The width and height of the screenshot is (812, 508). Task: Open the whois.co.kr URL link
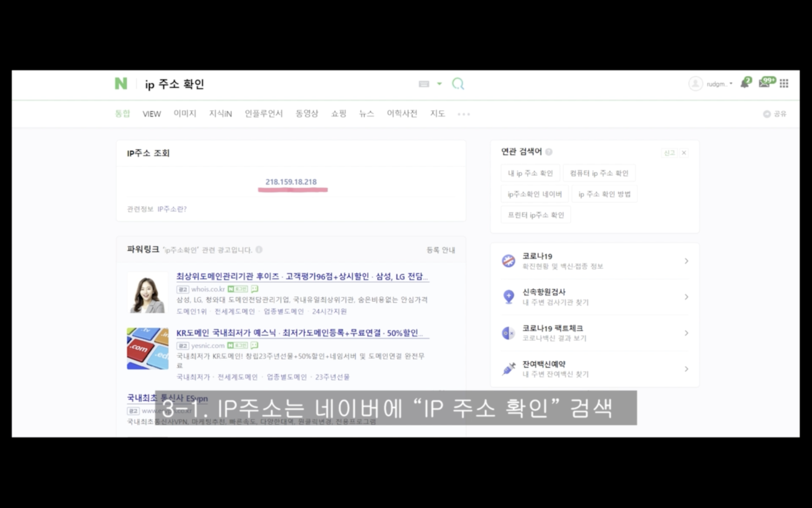(x=208, y=289)
